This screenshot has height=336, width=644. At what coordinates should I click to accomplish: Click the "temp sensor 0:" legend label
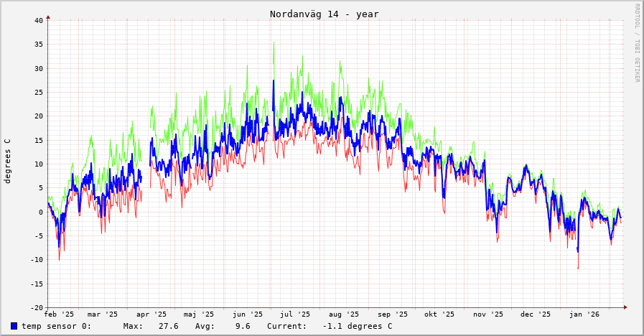point(56,326)
